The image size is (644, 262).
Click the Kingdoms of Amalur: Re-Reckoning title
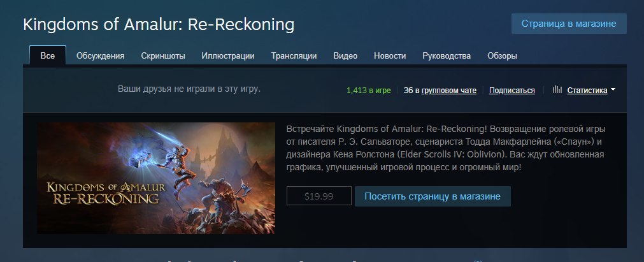pos(159,24)
